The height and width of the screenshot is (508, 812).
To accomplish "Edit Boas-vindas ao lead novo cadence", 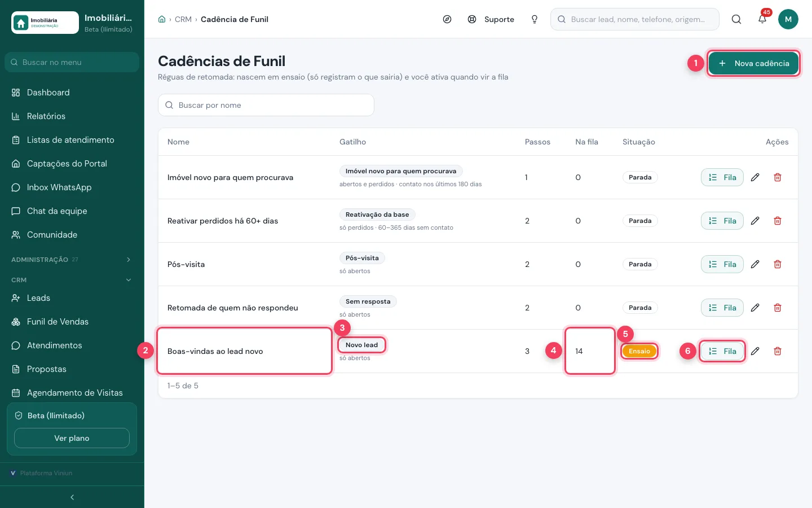I will click(x=755, y=351).
